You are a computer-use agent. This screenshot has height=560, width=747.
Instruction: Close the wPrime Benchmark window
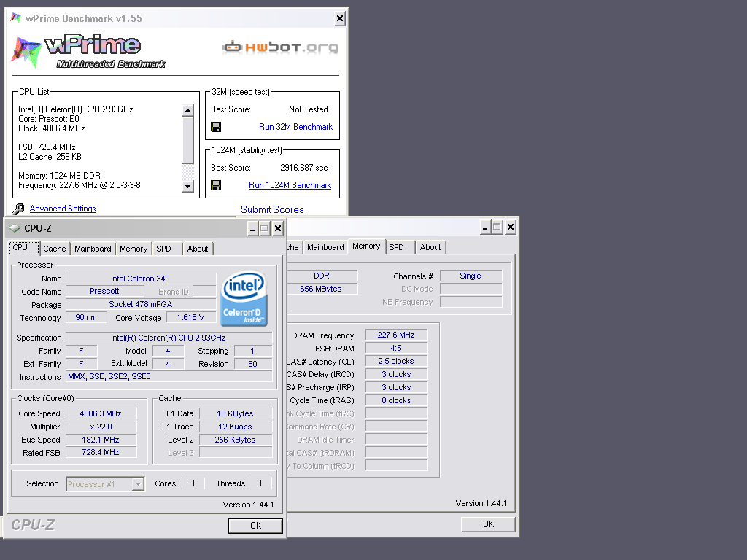[340, 18]
